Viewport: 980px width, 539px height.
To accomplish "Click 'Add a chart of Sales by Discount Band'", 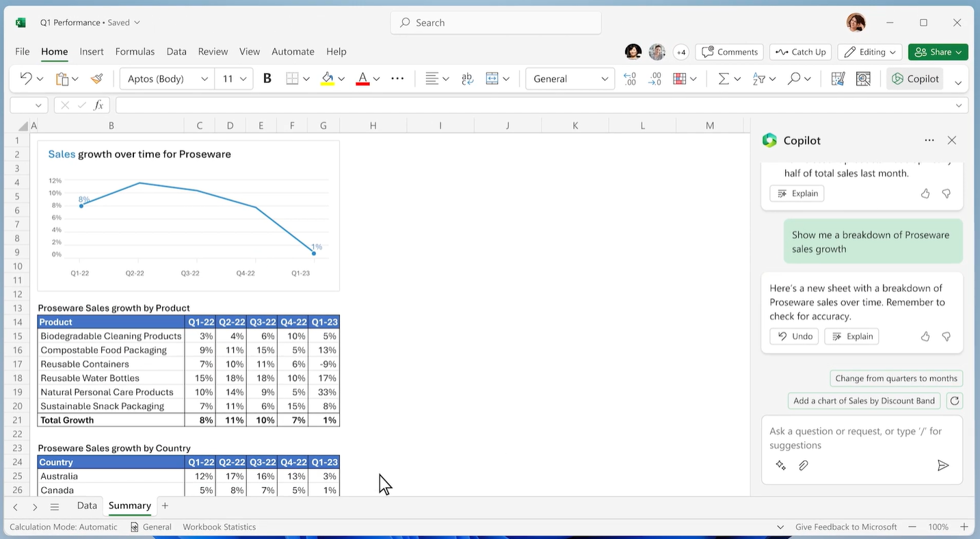I will (x=864, y=401).
